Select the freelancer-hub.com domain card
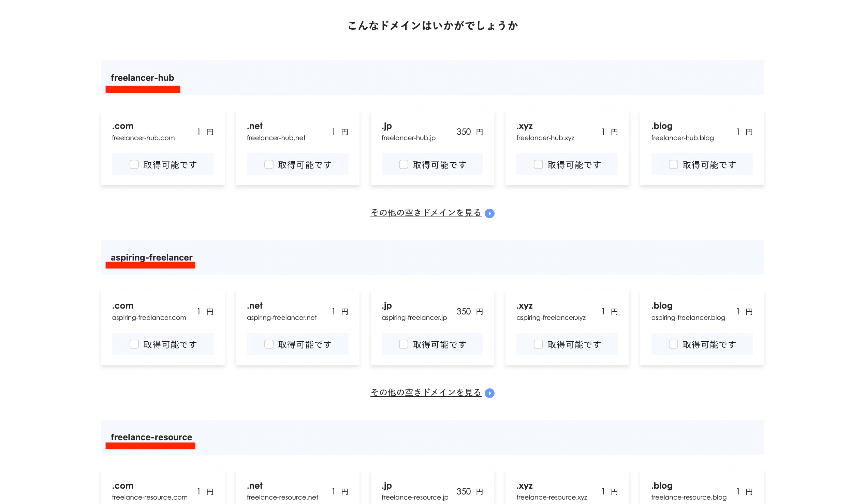 tap(163, 148)
